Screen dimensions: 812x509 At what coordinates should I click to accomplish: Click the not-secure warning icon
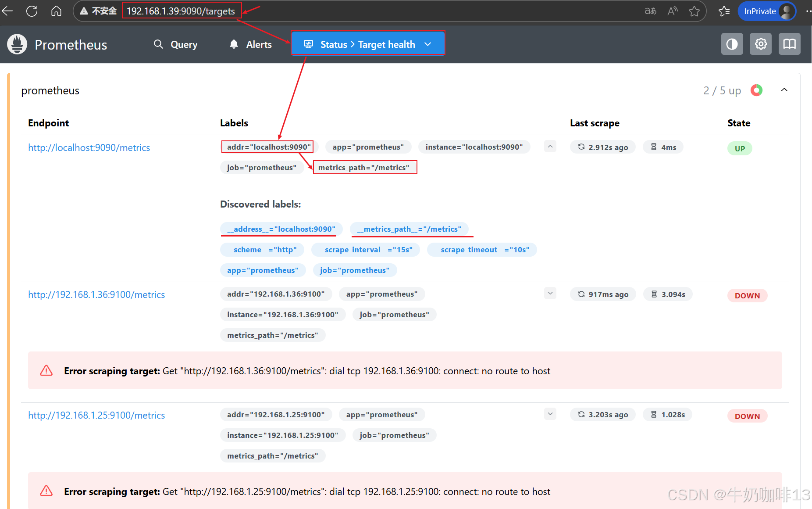(x=84, y=11)
